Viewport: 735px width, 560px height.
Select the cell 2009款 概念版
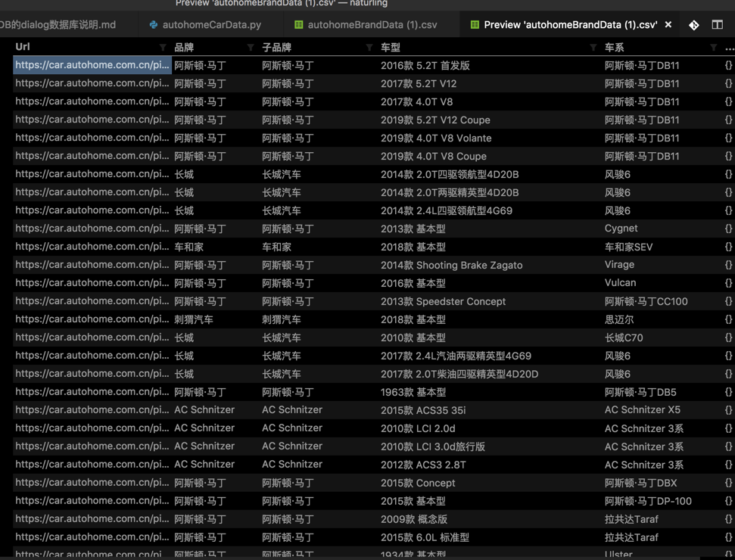coord(414,519)
